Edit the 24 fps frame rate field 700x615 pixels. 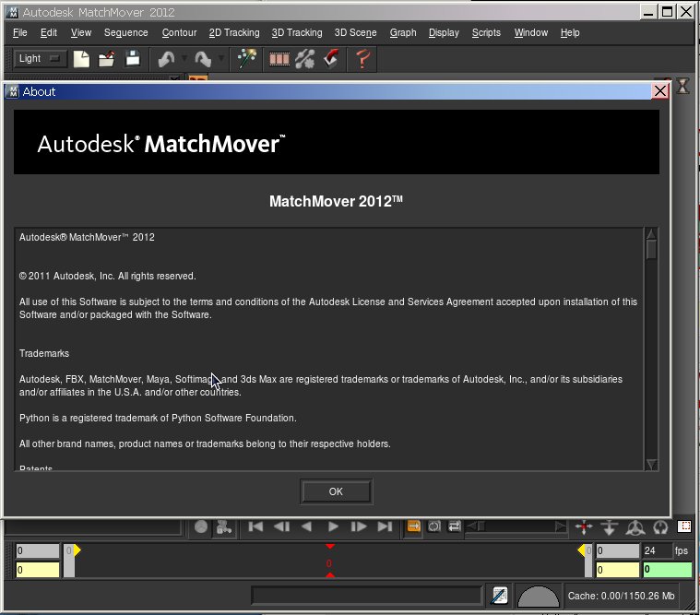pyautogui.click(x=657, y=550)
